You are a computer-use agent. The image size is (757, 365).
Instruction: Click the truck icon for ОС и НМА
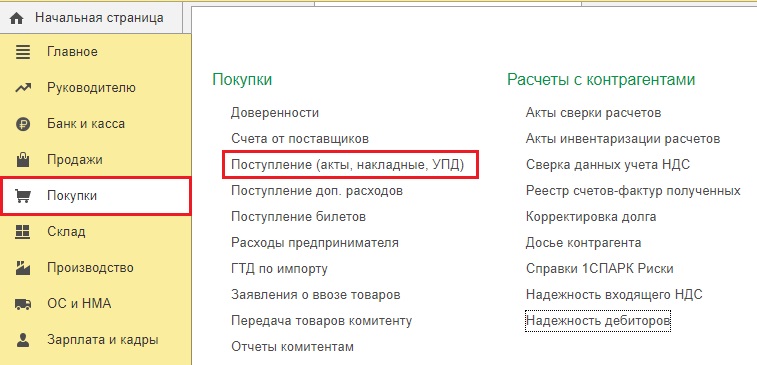[x=23, y=304]
